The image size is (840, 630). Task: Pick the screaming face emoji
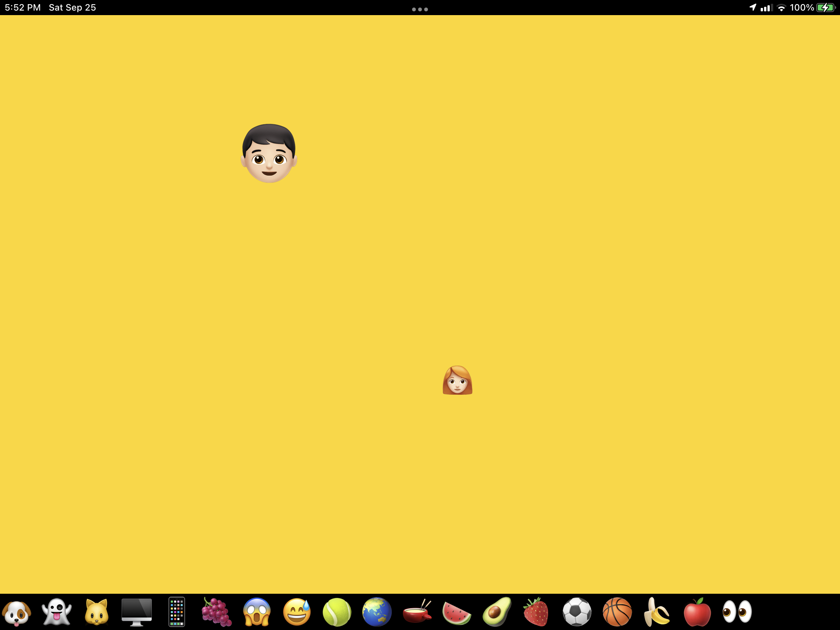click(x=257, y=612)
